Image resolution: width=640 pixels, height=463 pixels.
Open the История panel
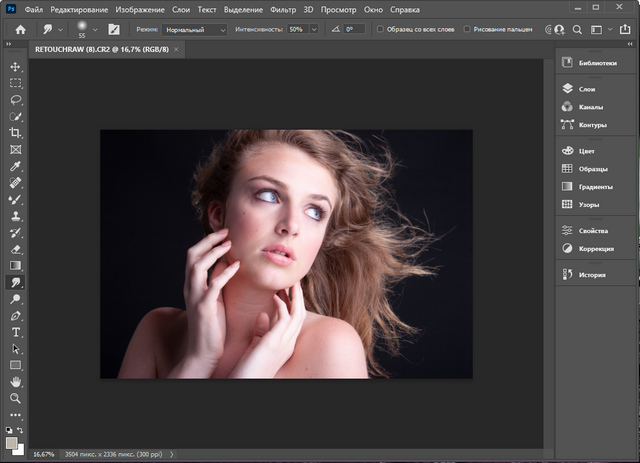[590, 274]
